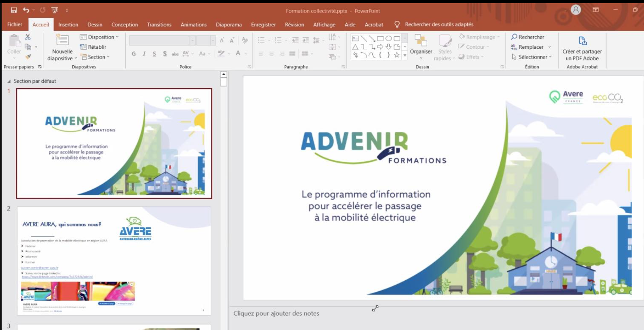Select slide 2 AVERE AURA thumbnail
The width and height of the screenshot is (644, 330).
[x=114, y=260]
